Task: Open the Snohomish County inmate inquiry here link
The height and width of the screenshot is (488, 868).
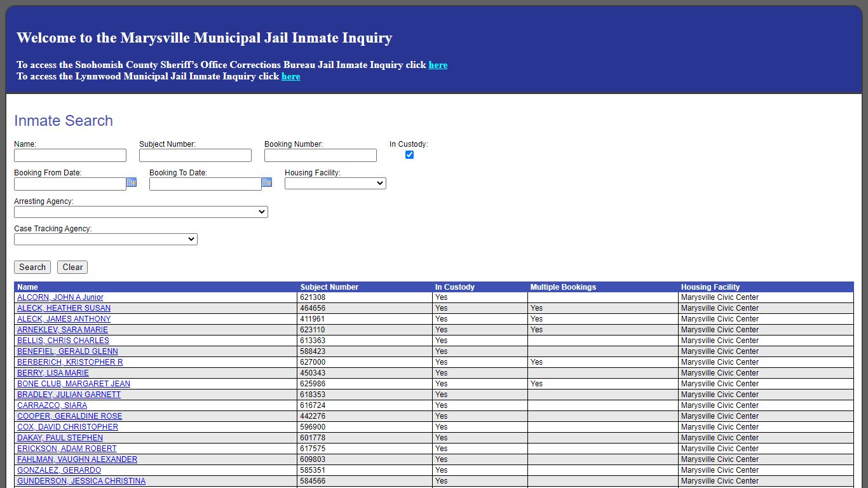Action: tap(438, 65)
